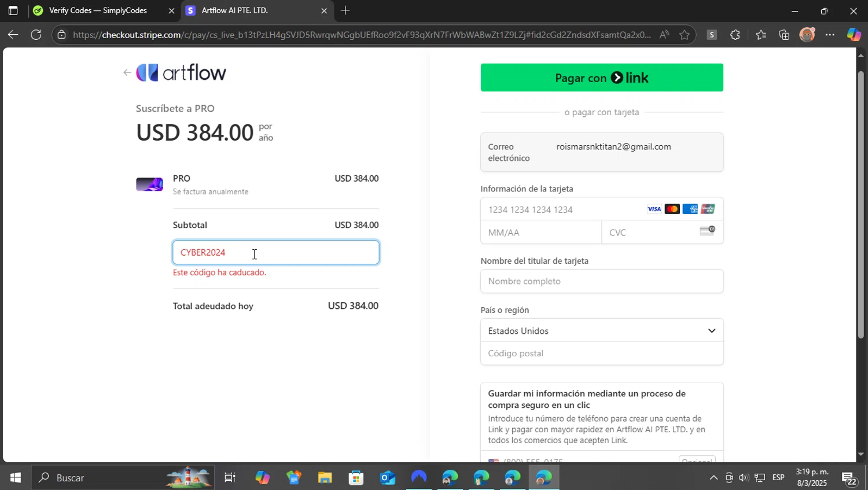Click the MM/AA expiry field

[x=541, y=233]
